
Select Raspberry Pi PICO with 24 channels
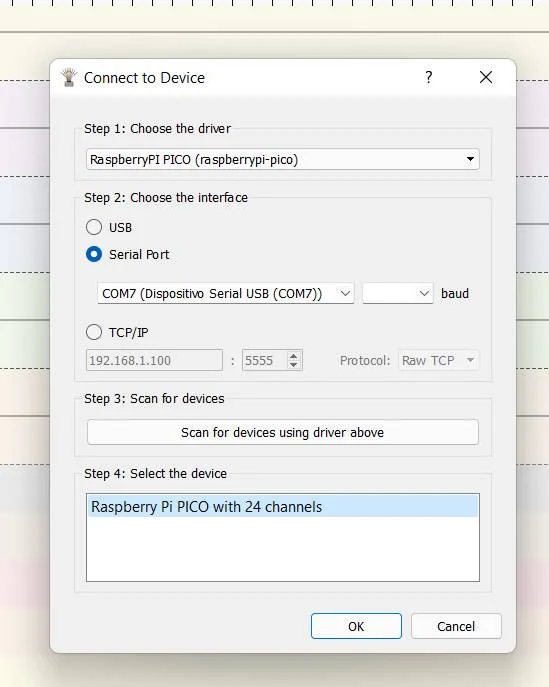pyautogui.click(x=283, y=506)
